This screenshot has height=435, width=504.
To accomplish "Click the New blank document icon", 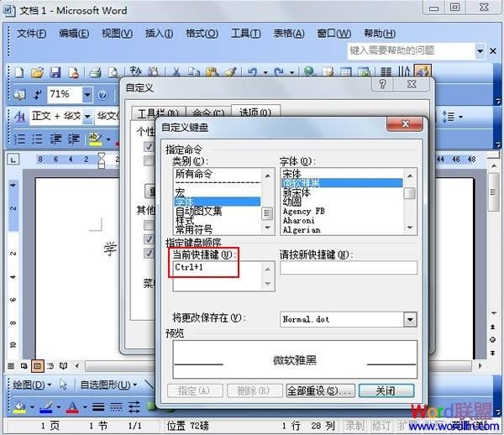I will pyautogui.click(x=18, y=73).
